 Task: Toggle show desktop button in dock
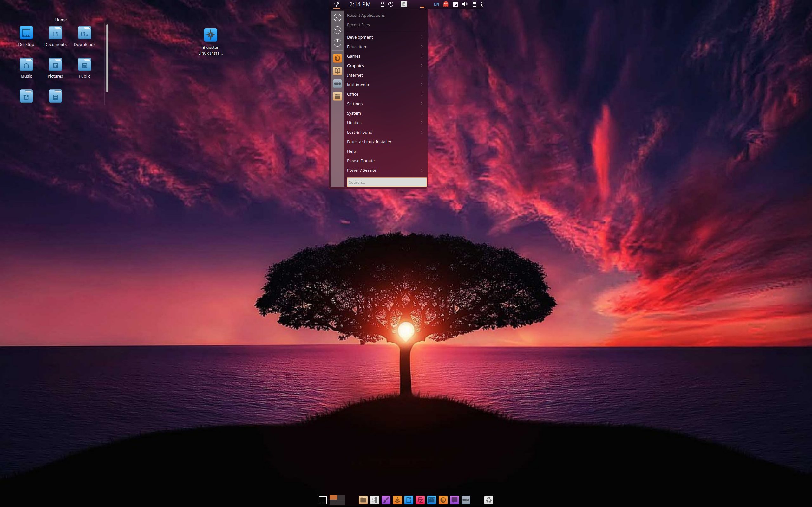pyautogui.click(x=323, y=500)
